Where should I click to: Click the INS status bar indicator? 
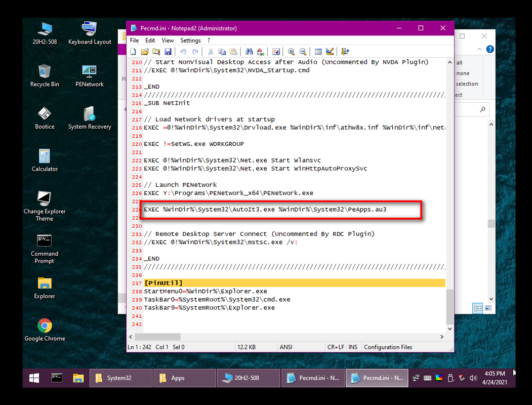[x=353, y=347]
